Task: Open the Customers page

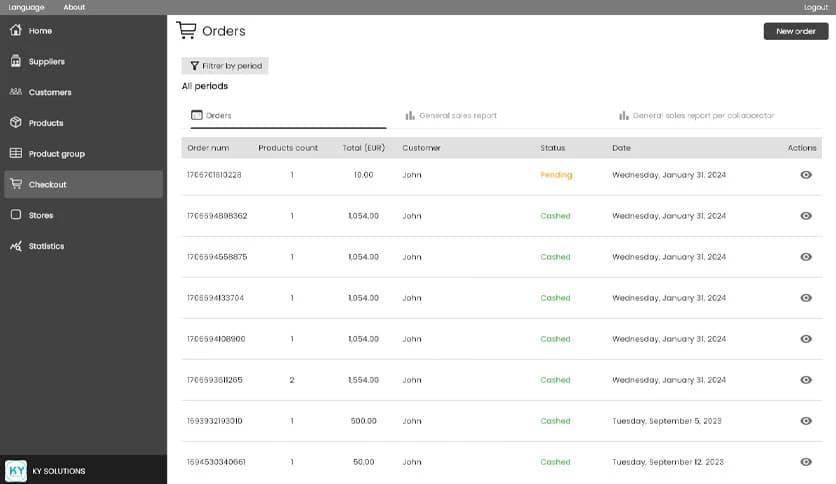Action: pyautogui.click(x=49, y=93)
